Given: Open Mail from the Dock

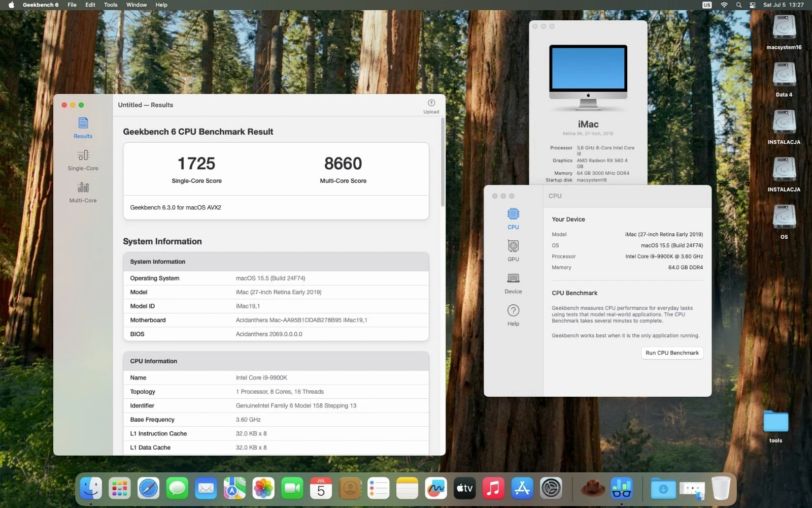Looking at the screenshot, I should pos(206,489).
